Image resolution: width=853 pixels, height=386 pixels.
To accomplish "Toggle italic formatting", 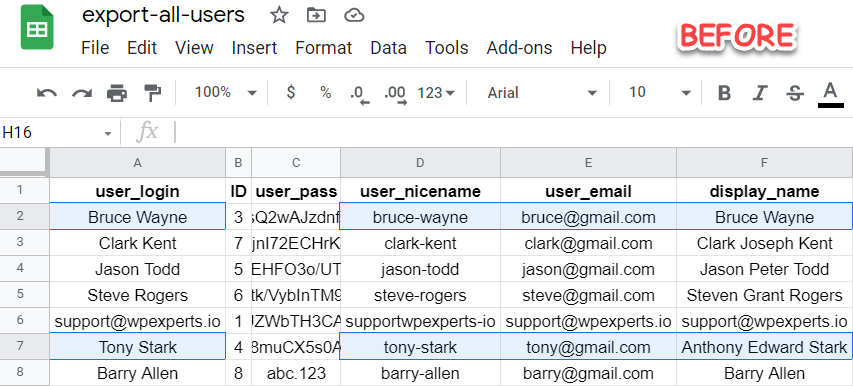I will pos(759,93).
